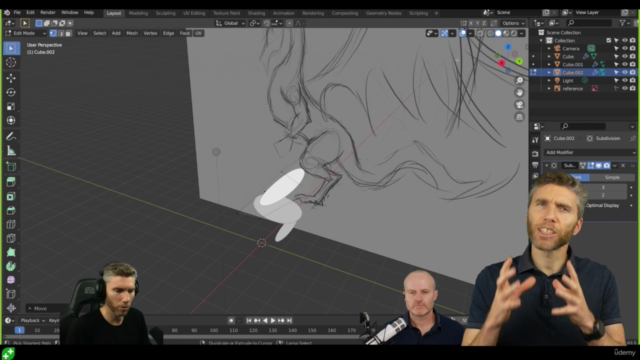Open viewport shading options dropdown arrow
This screenshot has height=360, width=640.
522,33
